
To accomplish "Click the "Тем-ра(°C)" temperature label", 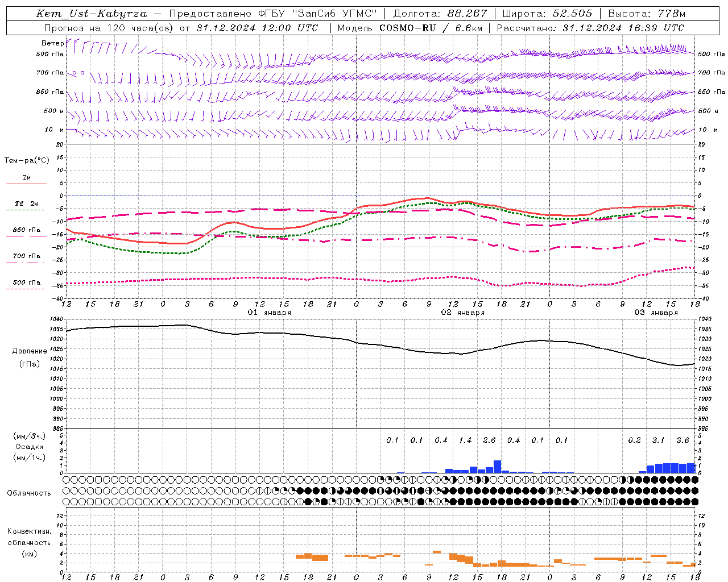I will point(27,161).
